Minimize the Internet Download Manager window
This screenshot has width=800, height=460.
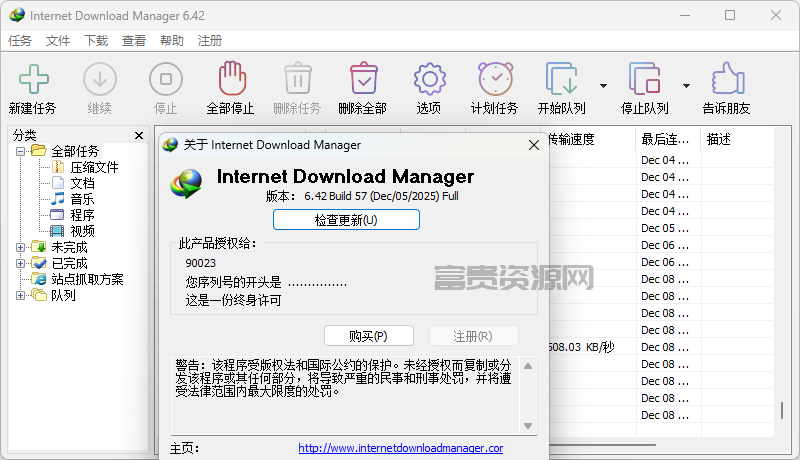685,16
